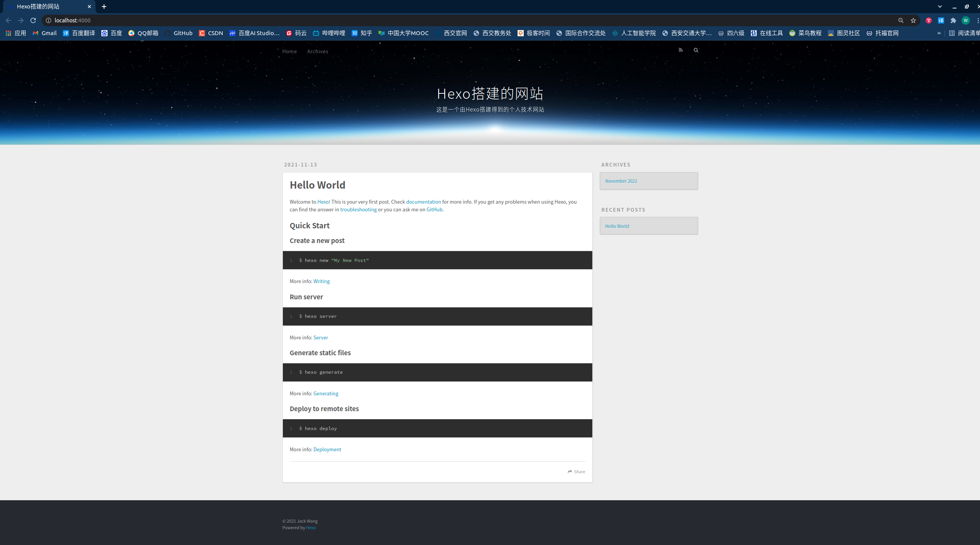Open 哔哩哔哩 bookmark
This screenshot has height=545, width=980.
coord(329,33)
